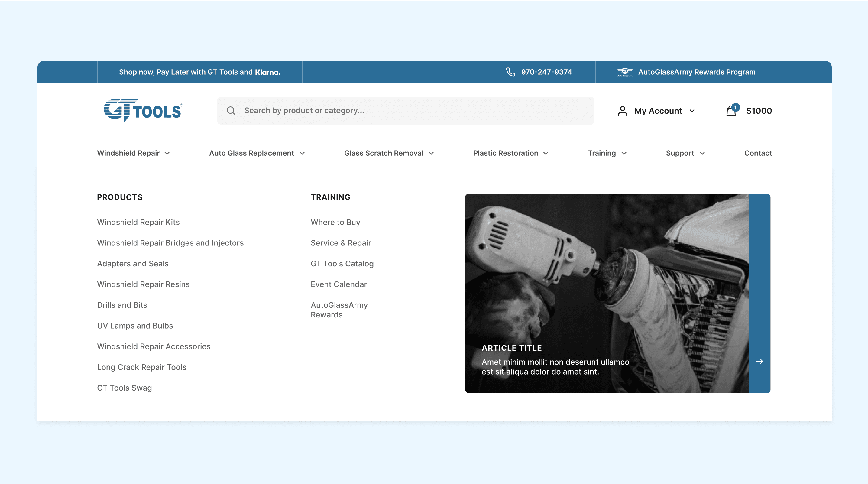
Task: Open Windshield Repair Kits link
Action: (x=138, y=222)
